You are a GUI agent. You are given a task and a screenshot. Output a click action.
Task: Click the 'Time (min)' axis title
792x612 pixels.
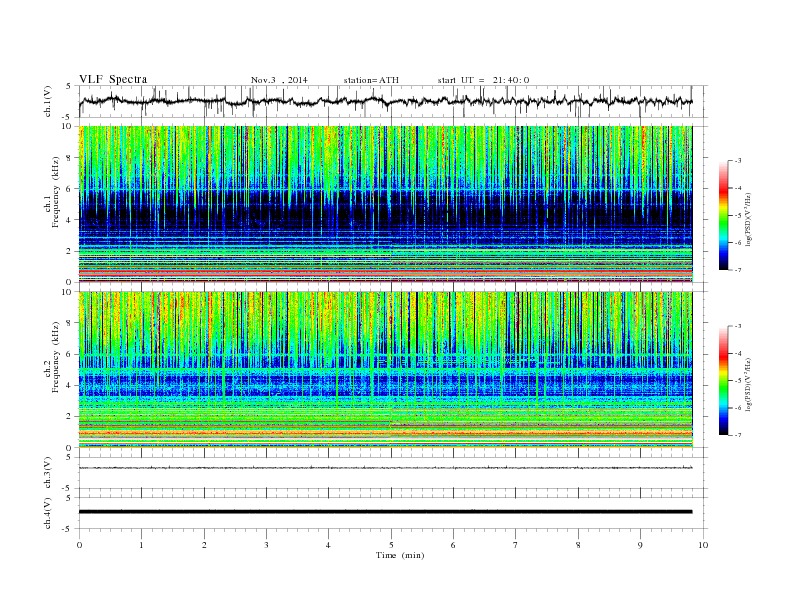click(400, 555)
